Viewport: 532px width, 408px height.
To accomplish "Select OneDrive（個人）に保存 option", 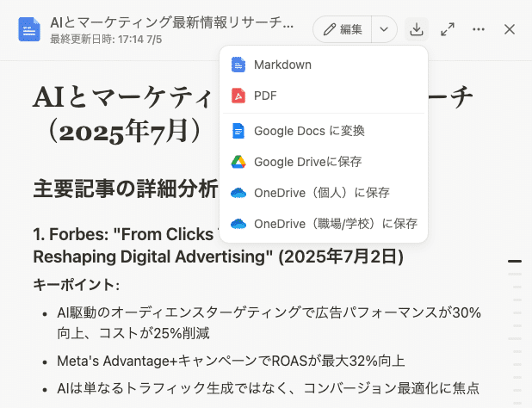I will point(321,193).
